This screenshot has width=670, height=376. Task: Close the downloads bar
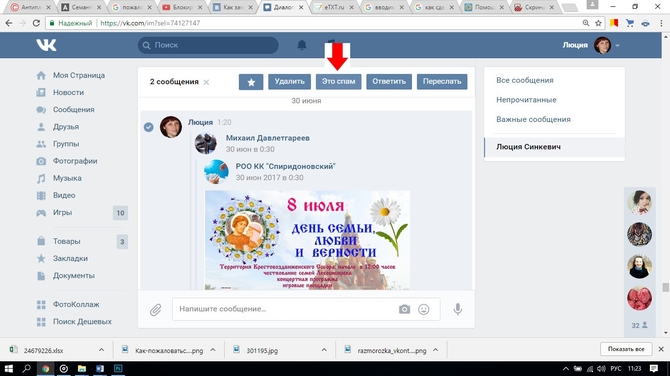661,349
